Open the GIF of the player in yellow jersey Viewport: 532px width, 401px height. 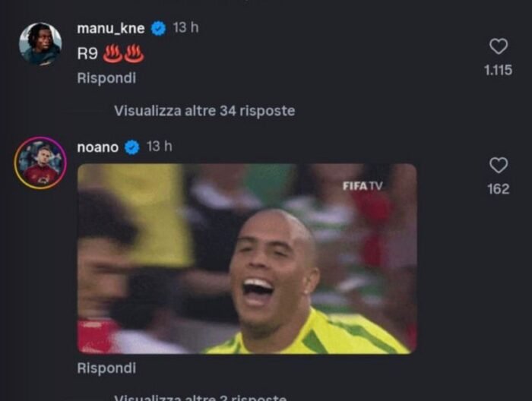point(247,259)
